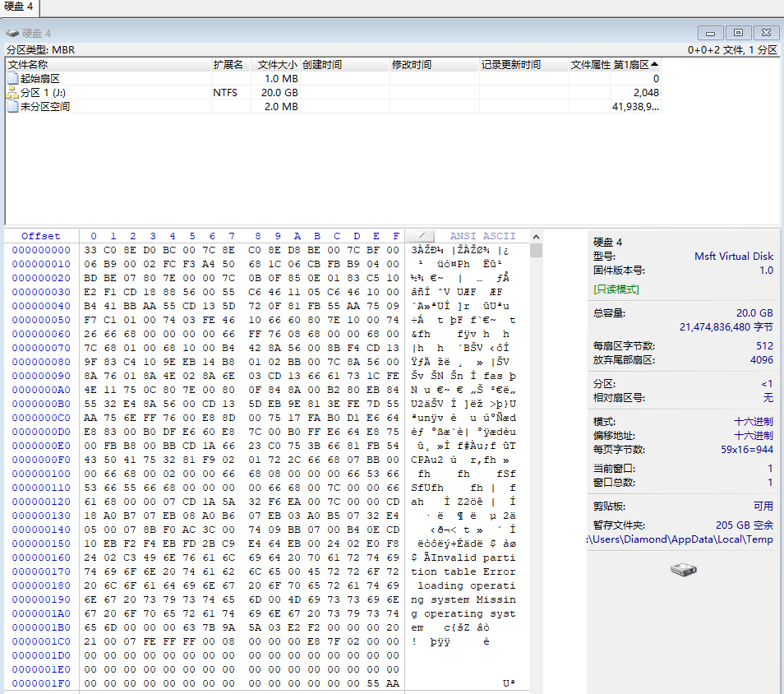Click the 4096 放弃尾部扇区 value
784x694 pixels.
762,360
